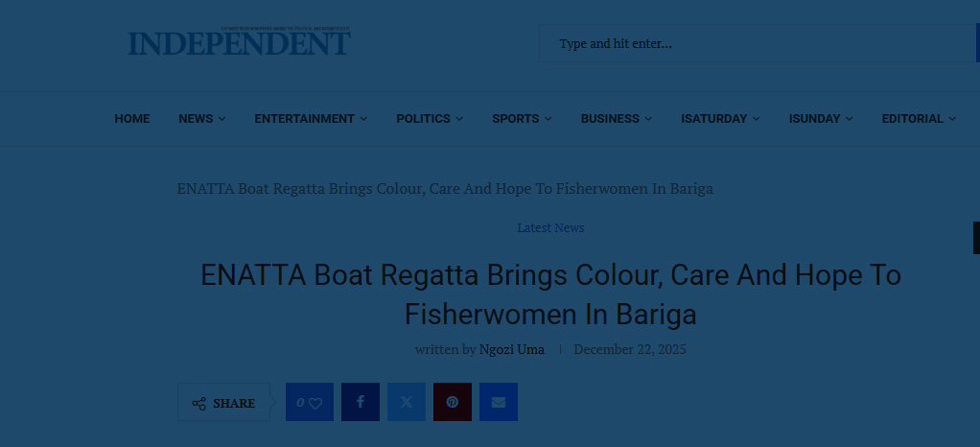Click the share network icon beside SHARE

198,404
